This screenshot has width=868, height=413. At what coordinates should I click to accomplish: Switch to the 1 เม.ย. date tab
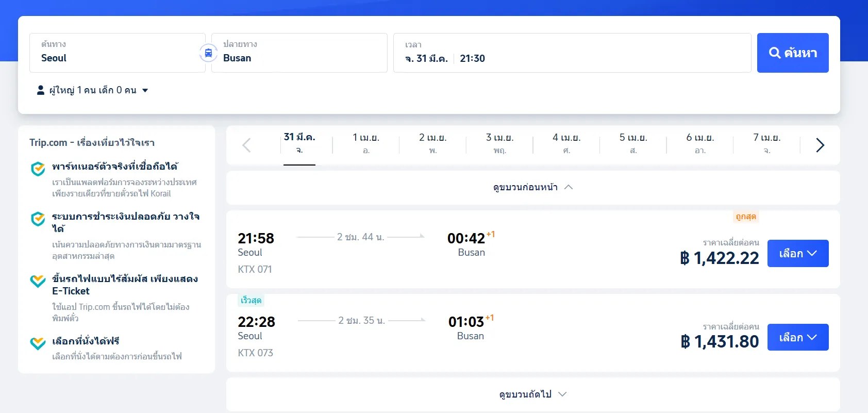point(366,143)
